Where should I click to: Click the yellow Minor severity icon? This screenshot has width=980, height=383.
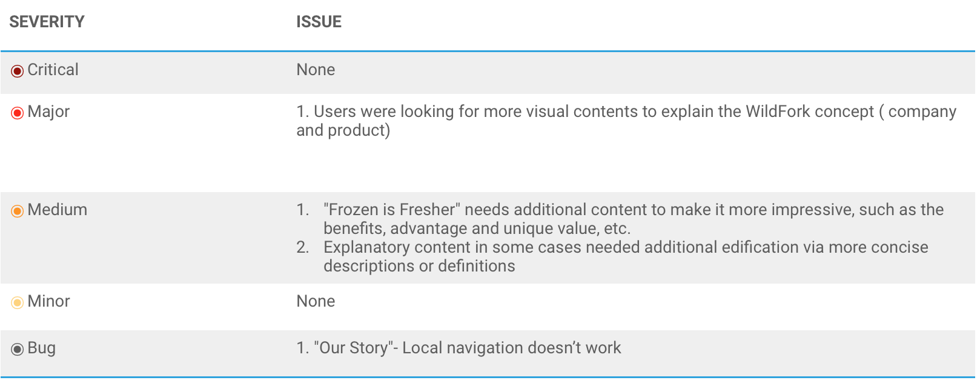tap(18, 302)
